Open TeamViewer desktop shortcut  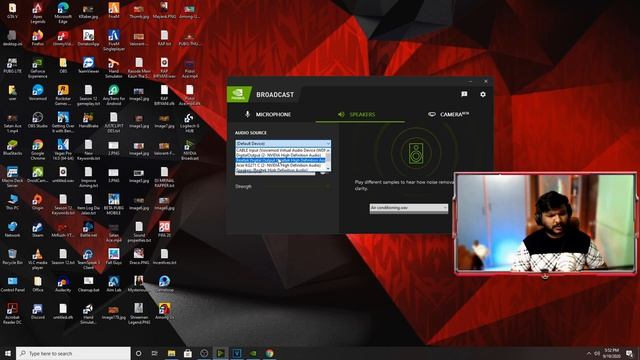[x=88, y=65]
